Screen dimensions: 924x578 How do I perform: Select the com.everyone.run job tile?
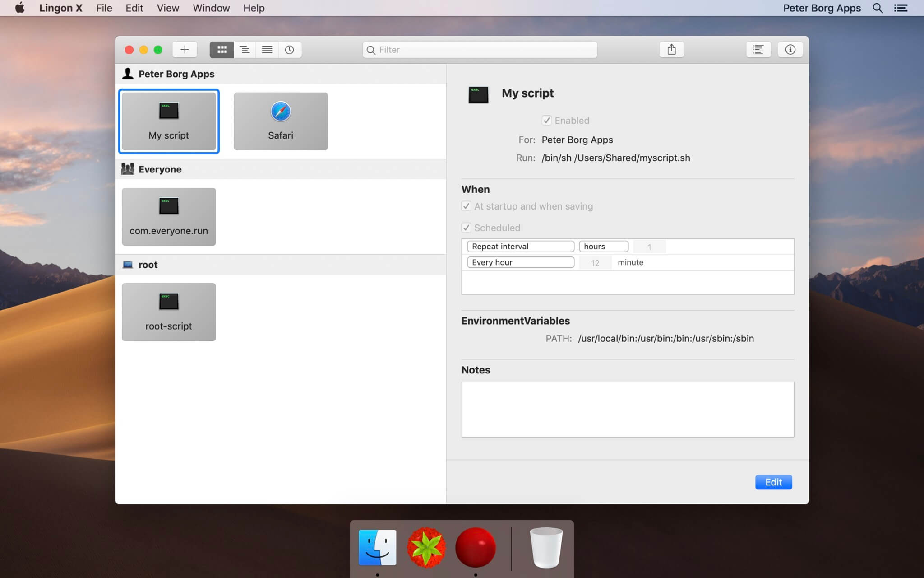(169, 217)
